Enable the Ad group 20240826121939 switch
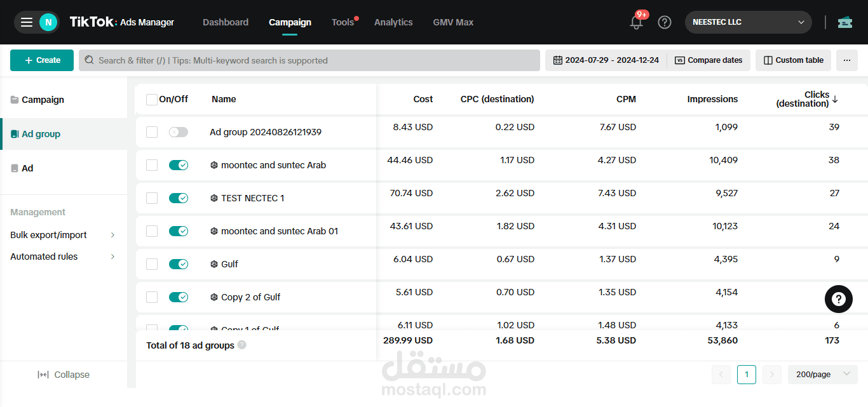 [179, 132]
